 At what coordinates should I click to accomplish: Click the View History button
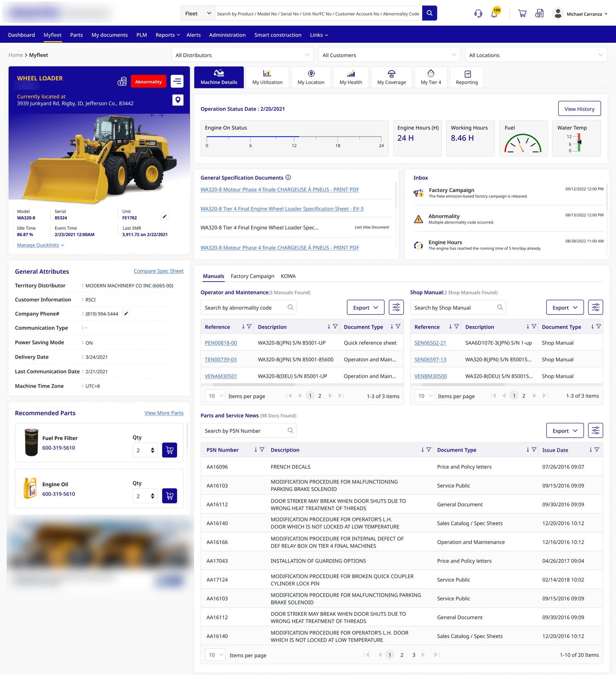tap(579, 109)
